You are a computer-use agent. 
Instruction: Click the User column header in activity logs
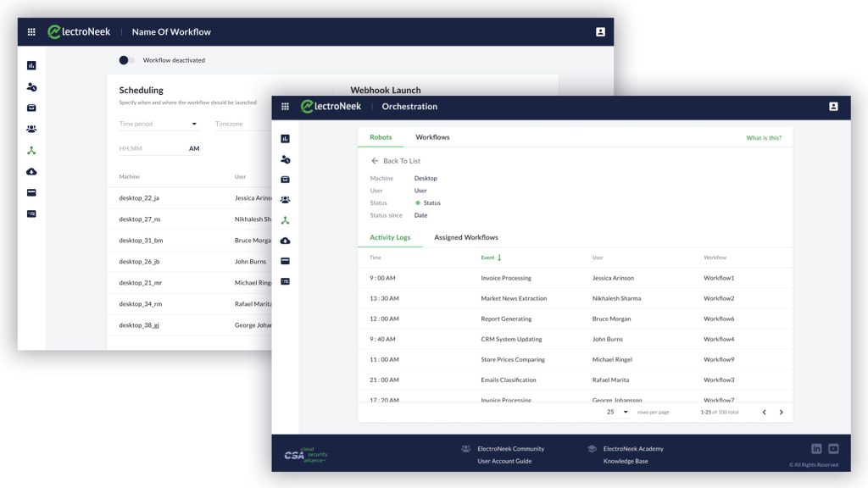tap(598, 258)
